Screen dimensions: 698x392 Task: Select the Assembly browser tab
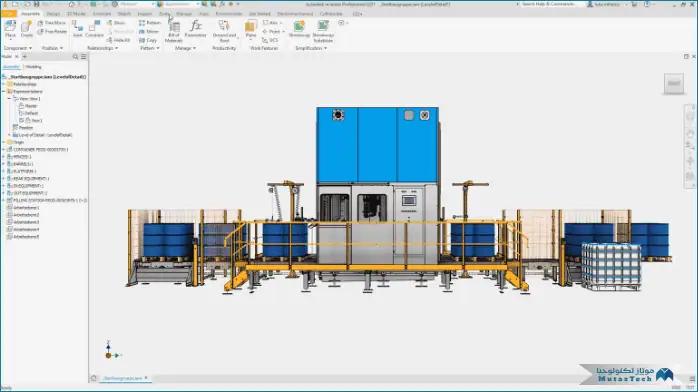11,67
